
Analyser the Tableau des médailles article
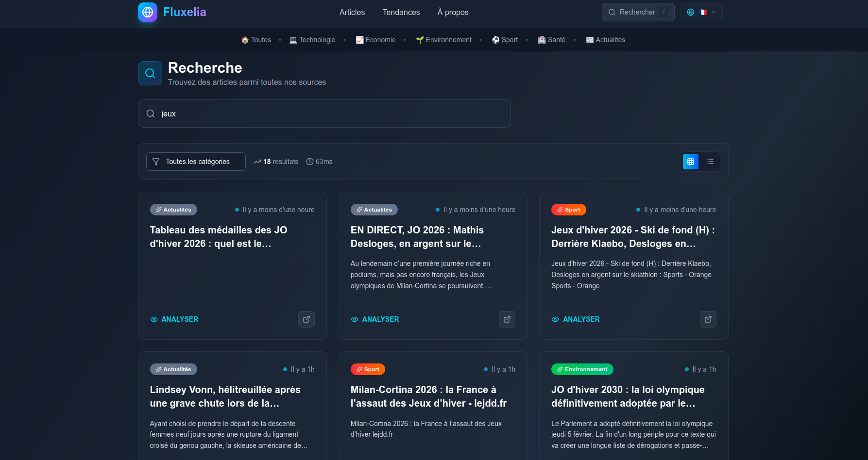point(174,319)
